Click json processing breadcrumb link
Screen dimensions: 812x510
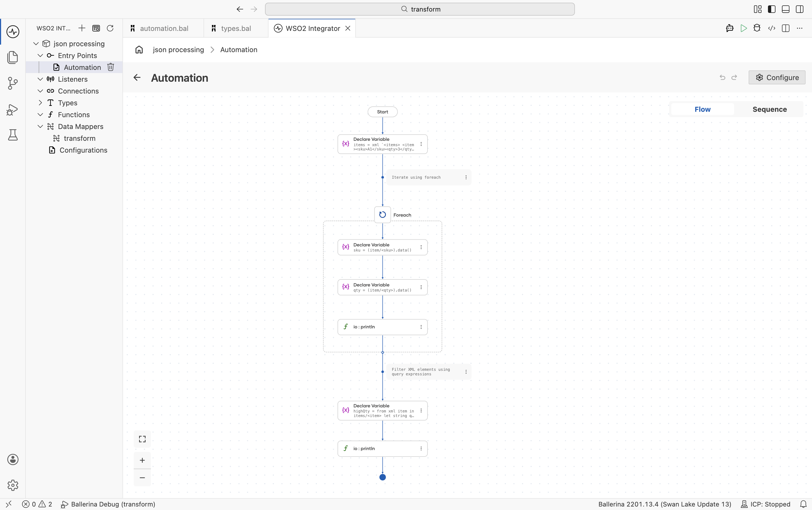pyautogui.click(x=178, y=50)
